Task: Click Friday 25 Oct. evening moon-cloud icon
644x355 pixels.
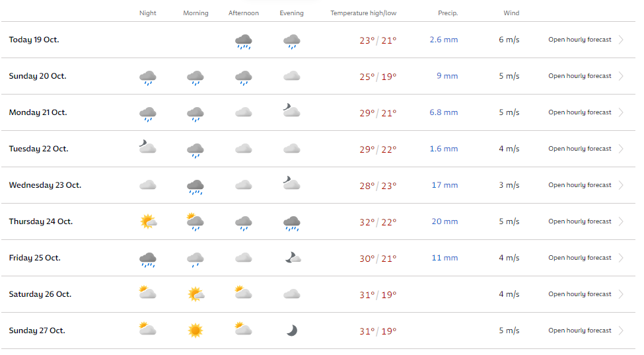Action: tap(293, 258)
